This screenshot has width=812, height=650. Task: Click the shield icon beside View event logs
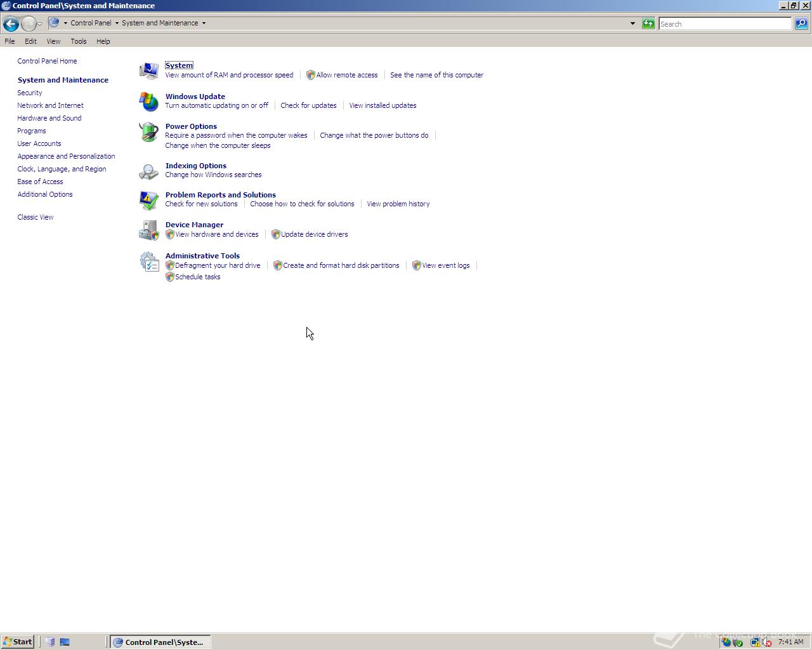[x=417, y=265]
